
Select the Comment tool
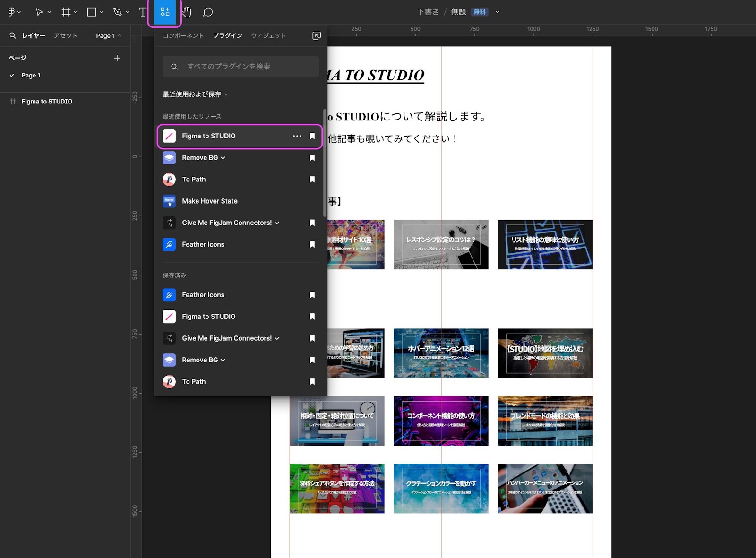pos(208,12)
